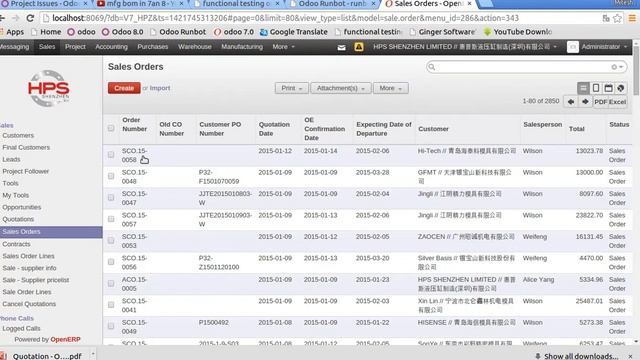Select the checkbox for order SCO.15-0047
The image size is (640, 360).
[x=111, y=198]
